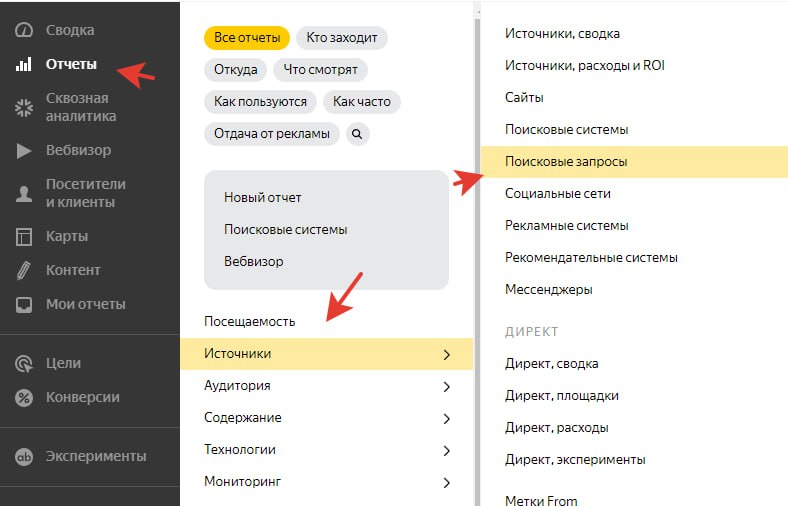Image resolution: width=788 pixels, height=506 pixels.
Task: Select the Отдача от рекламы filter chip
Action: coord(272,134)
